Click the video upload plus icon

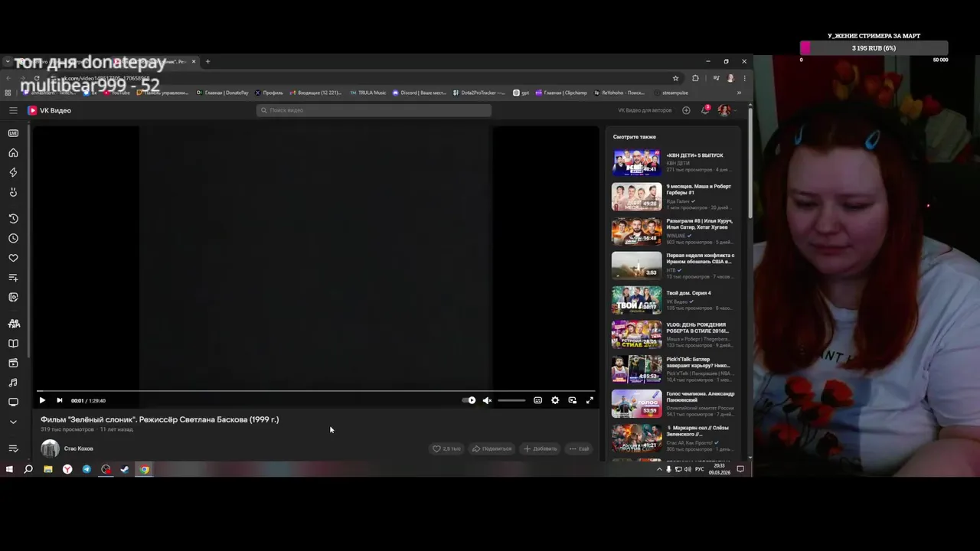(686, 110)
